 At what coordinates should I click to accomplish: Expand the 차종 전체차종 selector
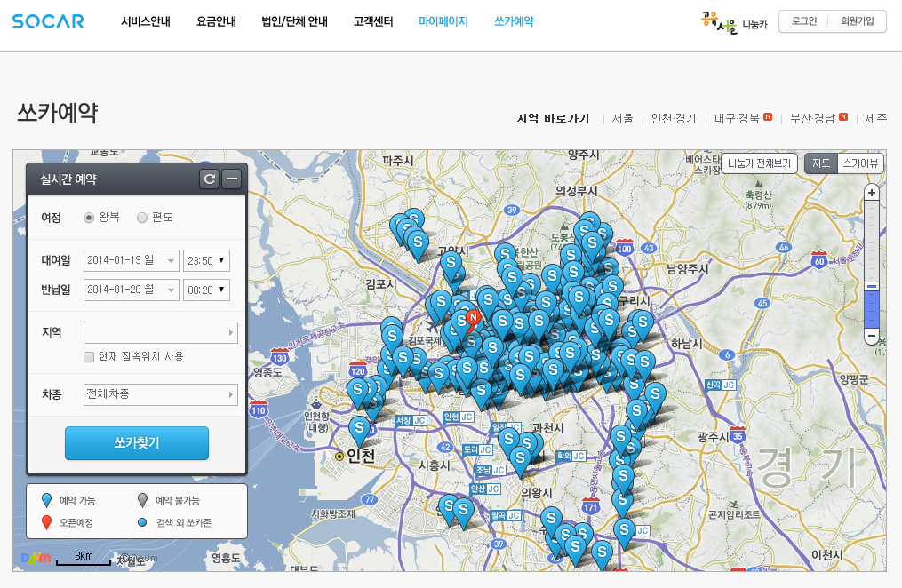pyautogui.click(x=161, y=394)
